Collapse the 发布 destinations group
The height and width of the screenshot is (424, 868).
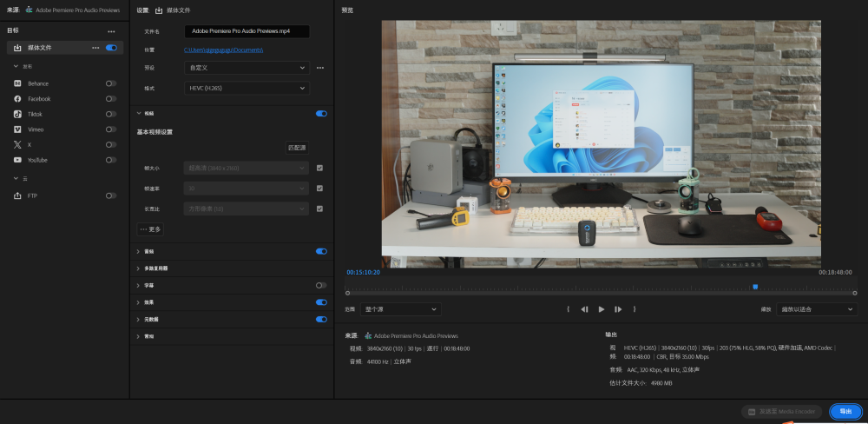(x=16, y=66)
